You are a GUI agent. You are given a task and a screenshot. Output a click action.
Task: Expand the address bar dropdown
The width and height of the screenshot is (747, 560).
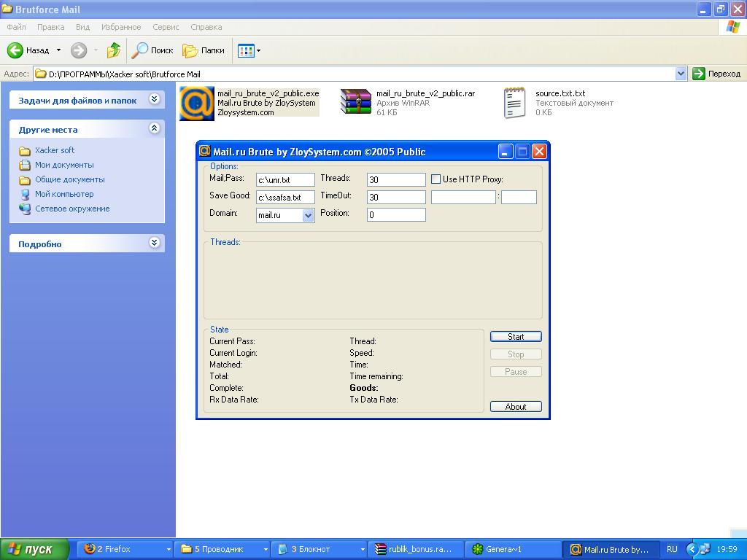[x=681, y=74]
